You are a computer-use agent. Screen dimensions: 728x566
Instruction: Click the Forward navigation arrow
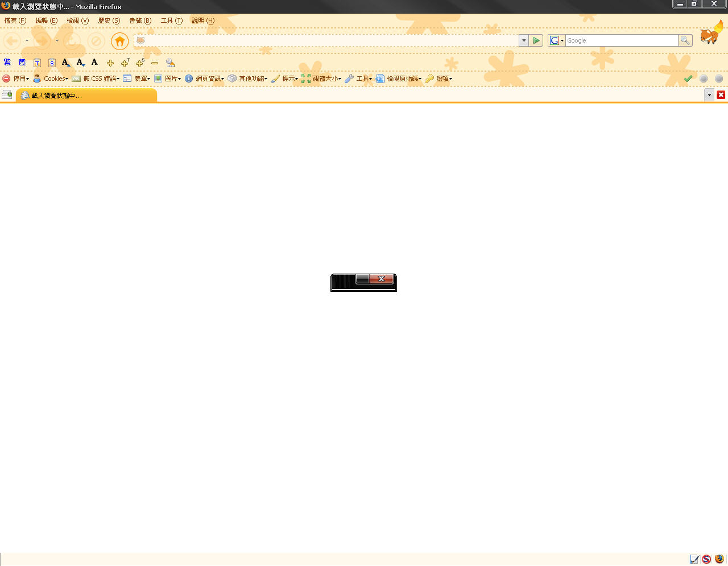click(43, 41)
